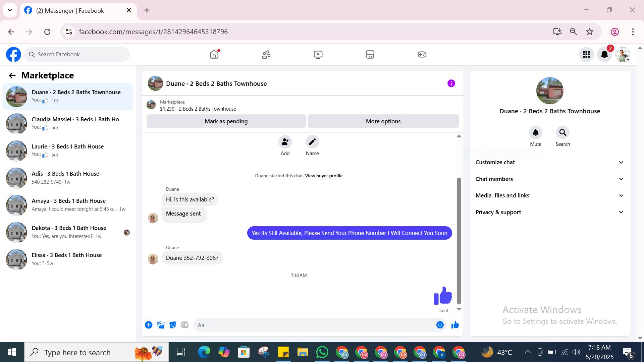The height and width of the screenshot is (362, 644).
Task: Open Facebook notifications bell
Action: [x=604, y=54]
